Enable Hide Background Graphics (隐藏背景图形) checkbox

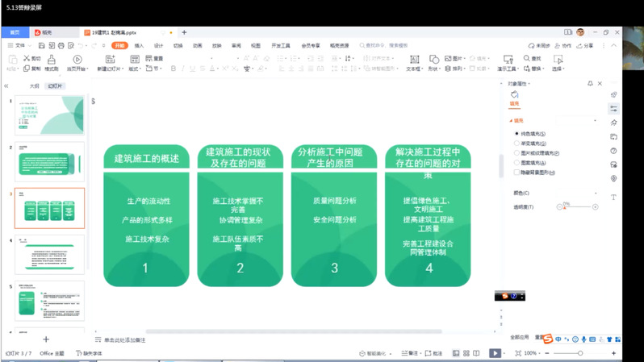pyautogui.click(x=516, y=173)
